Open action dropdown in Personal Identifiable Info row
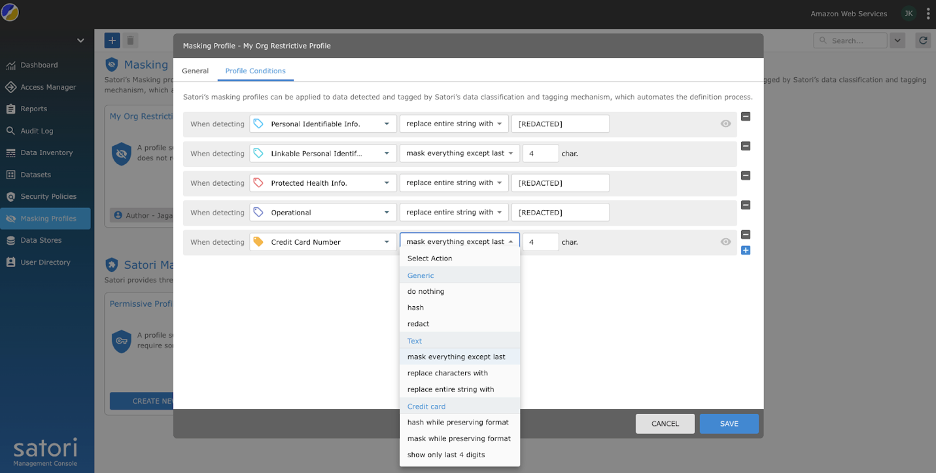This screenshot has height=474, width=936. (454, 124)
